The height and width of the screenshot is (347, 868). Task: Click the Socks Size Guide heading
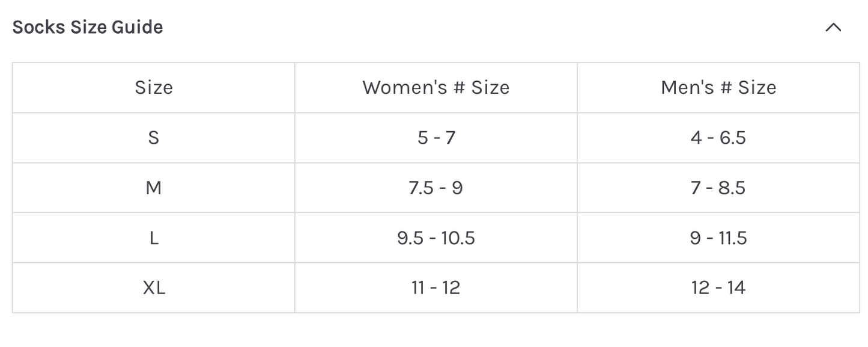coord(88,27)
